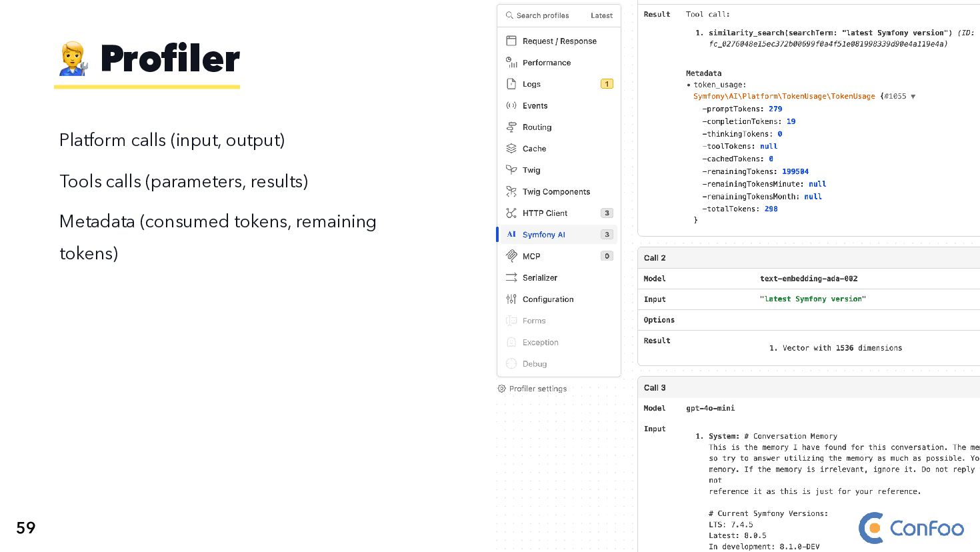980x552 pixels.
Task: Select the Symfony AI panel
Action: (x=559, y=235)
